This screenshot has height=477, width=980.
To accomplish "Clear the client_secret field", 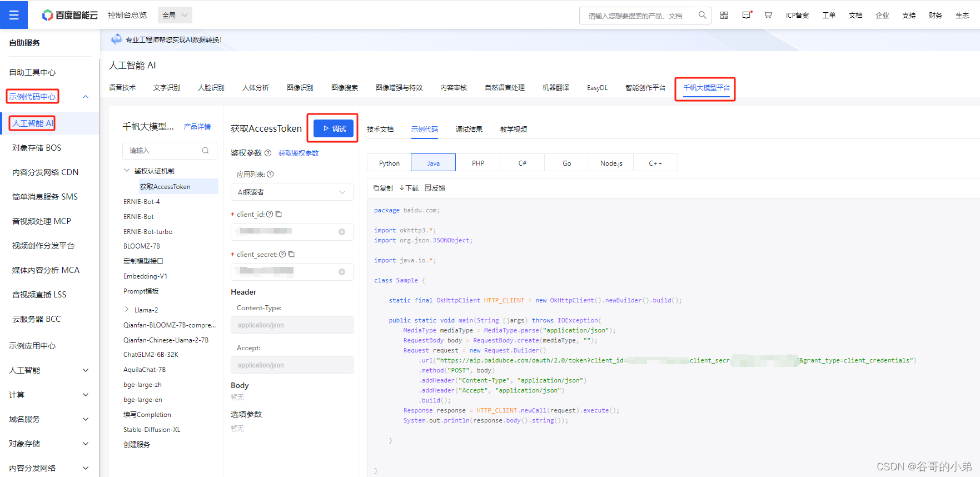I will (342, 272).
